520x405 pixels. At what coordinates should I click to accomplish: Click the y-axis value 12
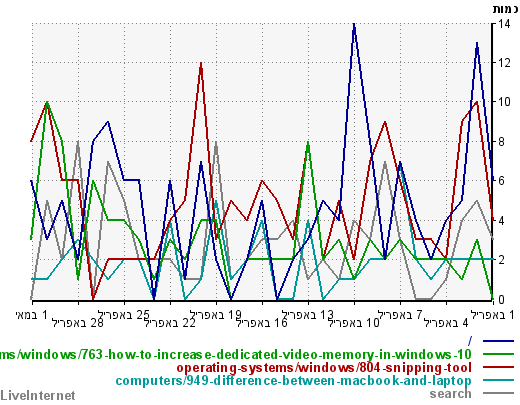click(x=504, y=63)
